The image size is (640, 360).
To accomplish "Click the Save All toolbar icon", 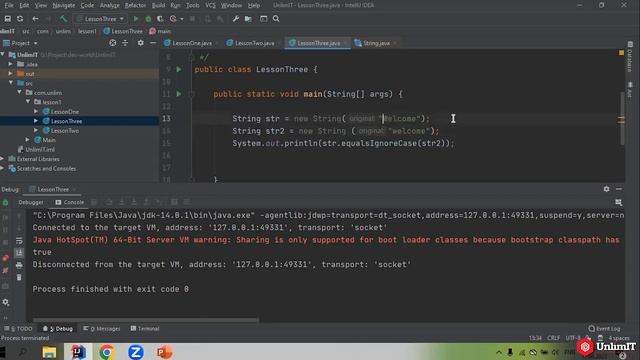I will [x=7, y=19].
